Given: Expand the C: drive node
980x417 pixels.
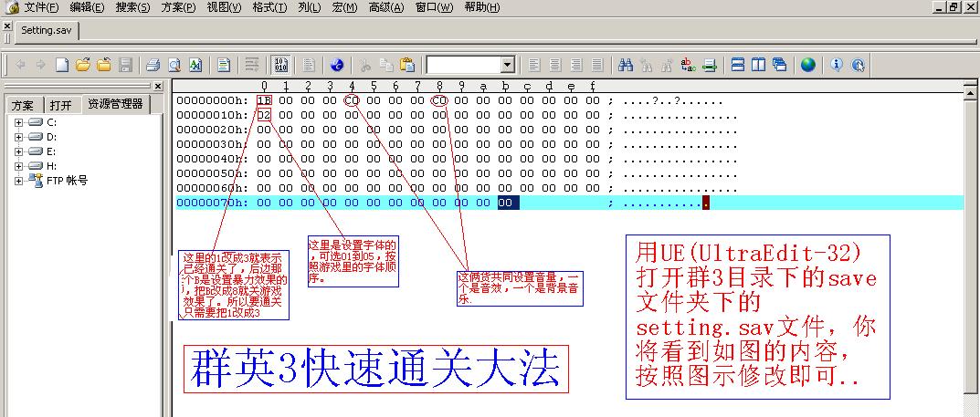Looking at the screenshot, I should click(x=19, y=122).
